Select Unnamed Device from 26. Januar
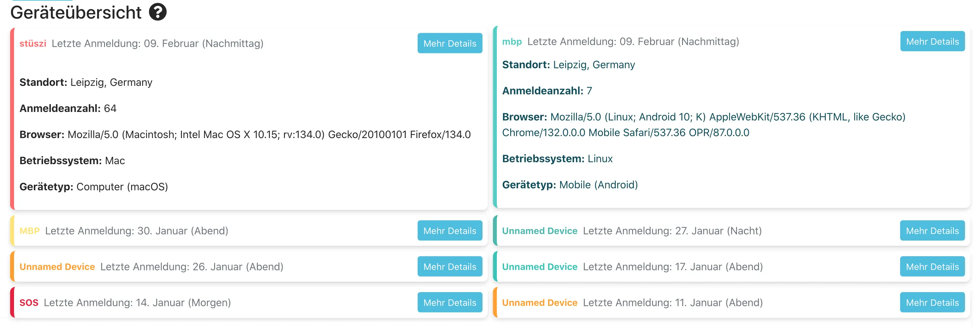The image size is (980, 329). [x=57, y=267]
